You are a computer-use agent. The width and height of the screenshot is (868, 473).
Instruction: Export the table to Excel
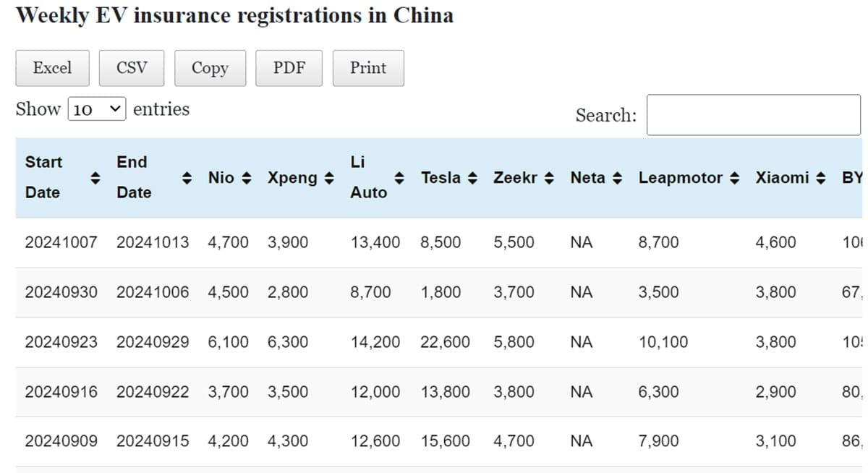[52, 68]
